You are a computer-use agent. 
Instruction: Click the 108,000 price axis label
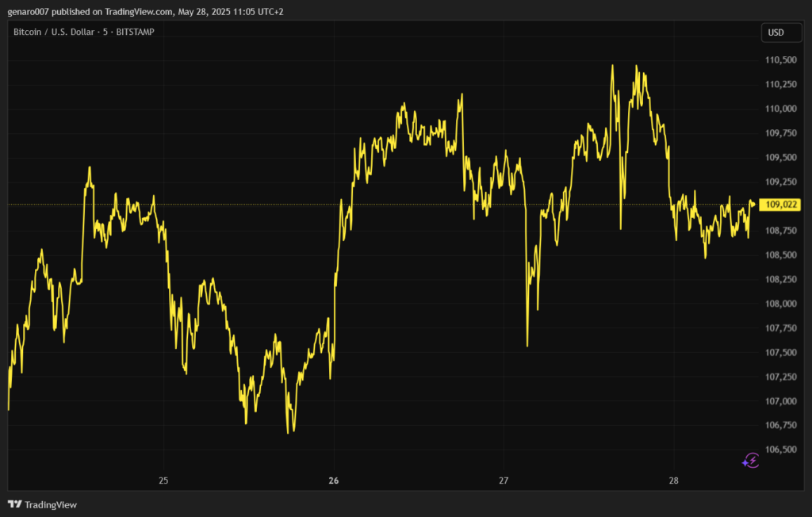pyautogui.click(x=780, y=304)
